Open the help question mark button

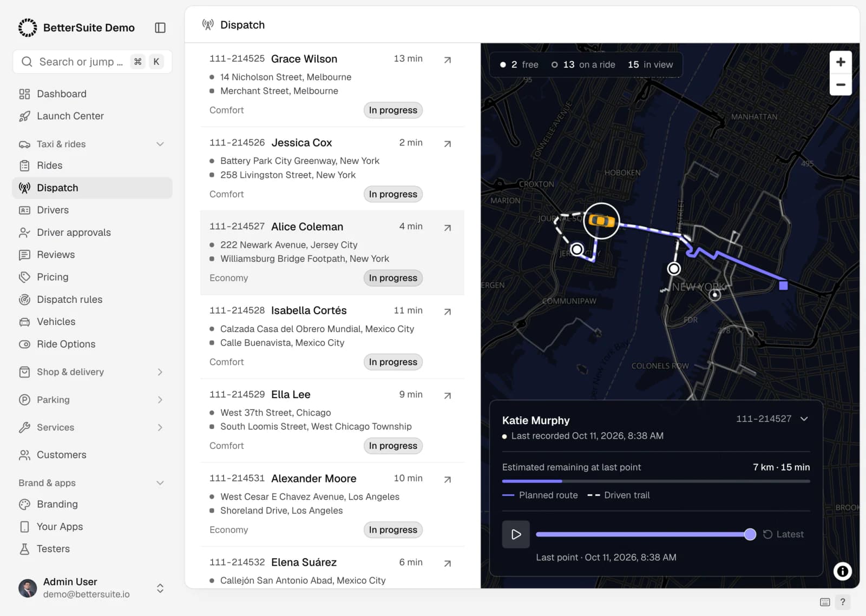click(x=843, y=602)
